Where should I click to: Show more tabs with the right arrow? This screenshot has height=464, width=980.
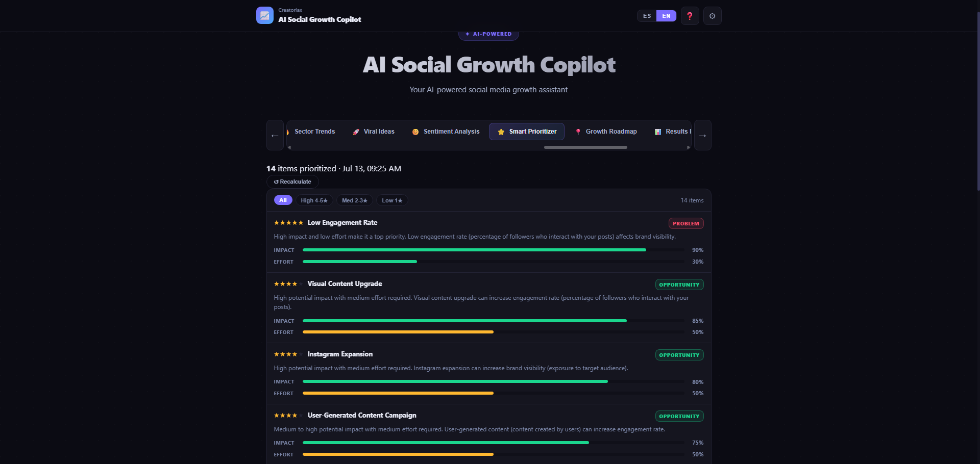pyautogui.click(x=702, y=135)
